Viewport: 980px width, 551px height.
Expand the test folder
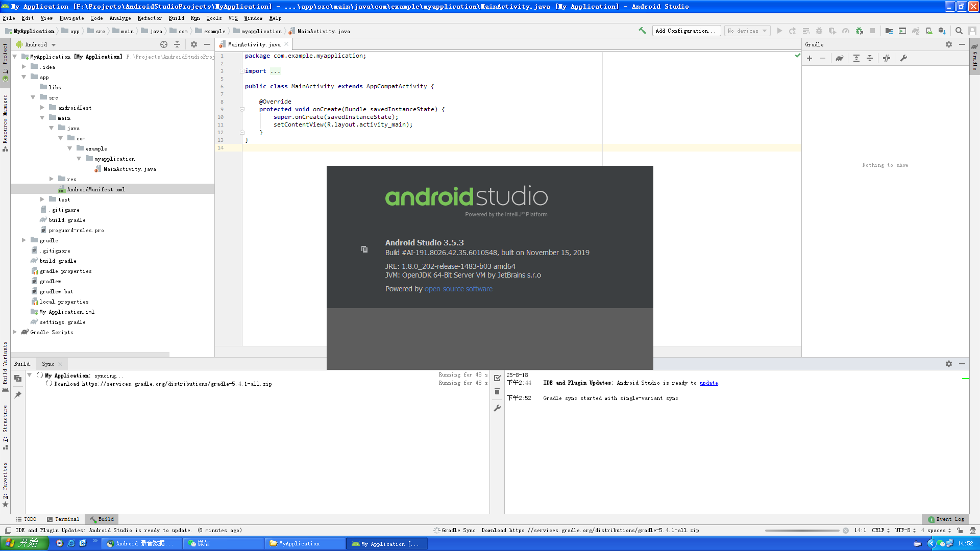point(42,199)
